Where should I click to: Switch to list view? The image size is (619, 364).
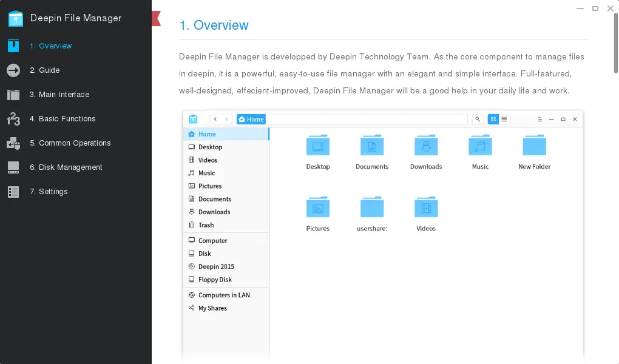click(x=504, y=120)
